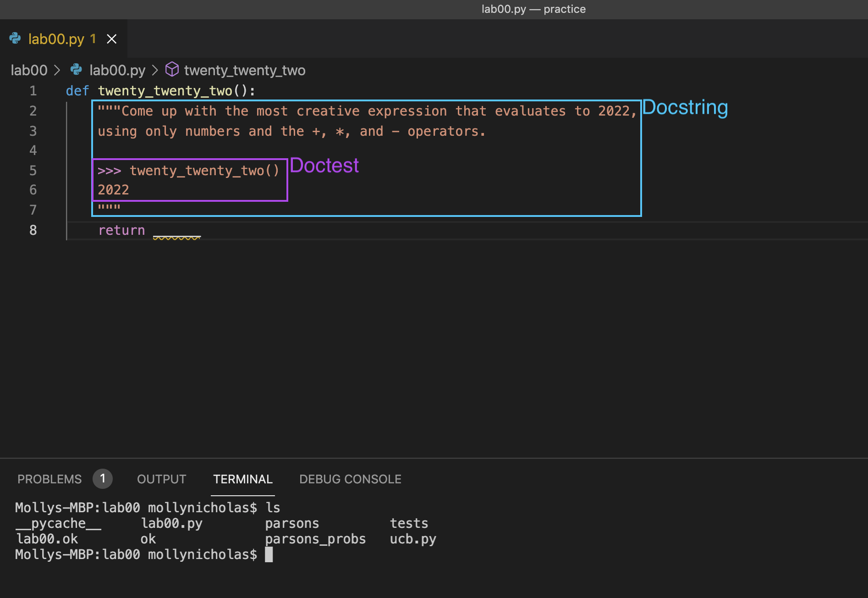Select the TERMINAL tab
The width and height of the screenshot is (868, 598).
point(242,479)
